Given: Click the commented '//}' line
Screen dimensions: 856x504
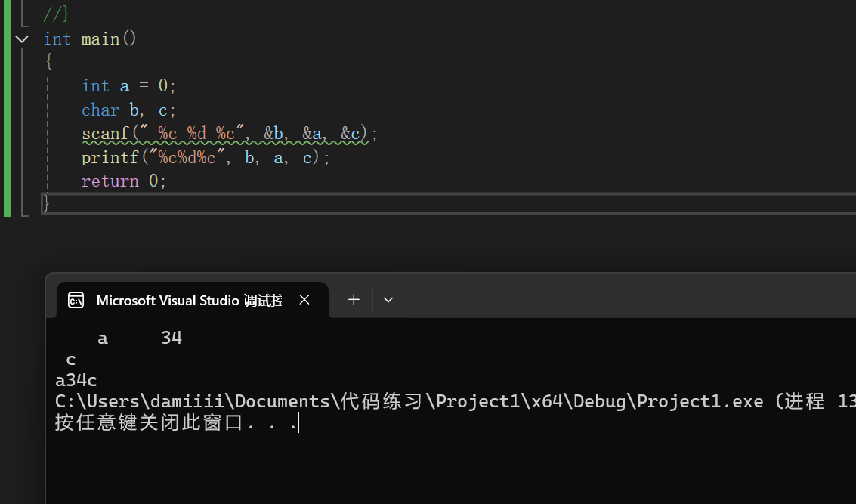Looking at the screenshot, I should [56, 13].
